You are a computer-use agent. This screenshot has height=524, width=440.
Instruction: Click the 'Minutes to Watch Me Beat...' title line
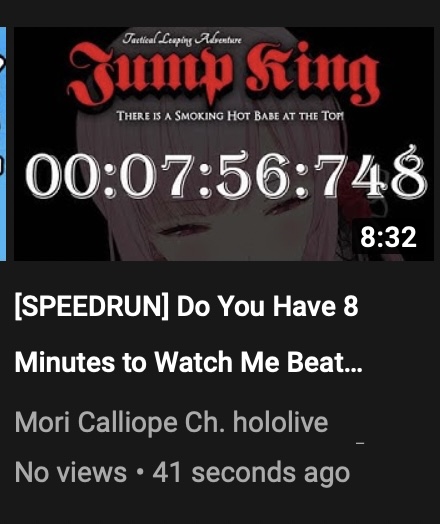pos(188,362)
